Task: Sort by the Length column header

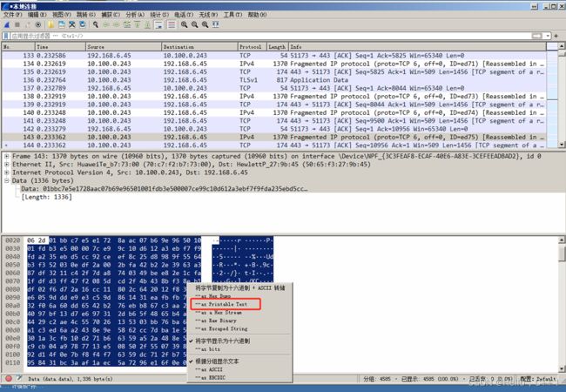Action: (278, 47)
